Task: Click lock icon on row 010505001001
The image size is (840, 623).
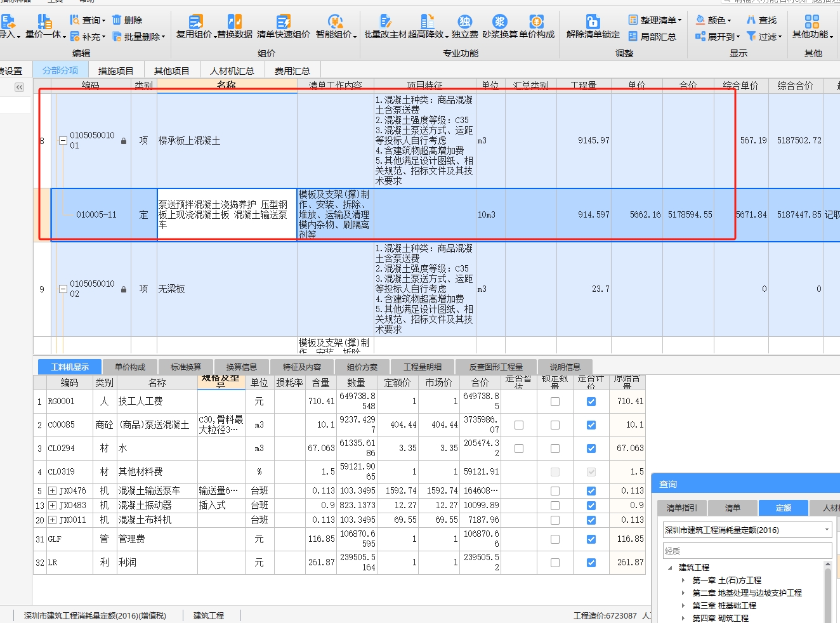Action: point(124,141)
